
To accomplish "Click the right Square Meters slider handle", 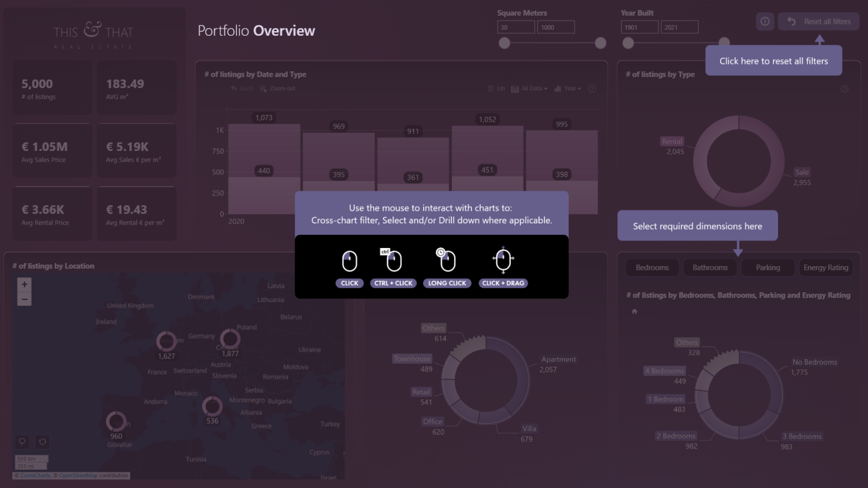I will [600, 43].
